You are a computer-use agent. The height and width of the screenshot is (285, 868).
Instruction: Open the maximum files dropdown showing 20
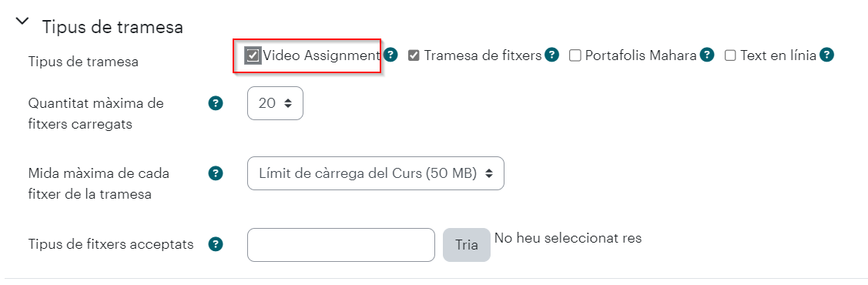point(275,103)
